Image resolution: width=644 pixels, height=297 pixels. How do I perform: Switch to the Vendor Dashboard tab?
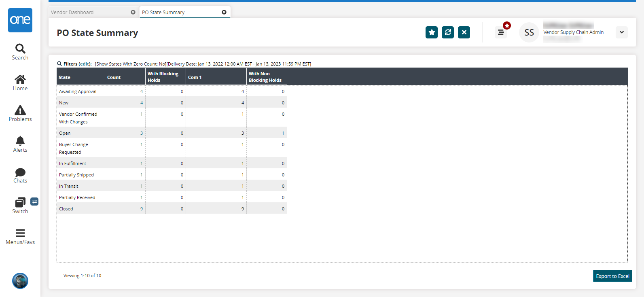pyautogui.click(x=89, y=13)
